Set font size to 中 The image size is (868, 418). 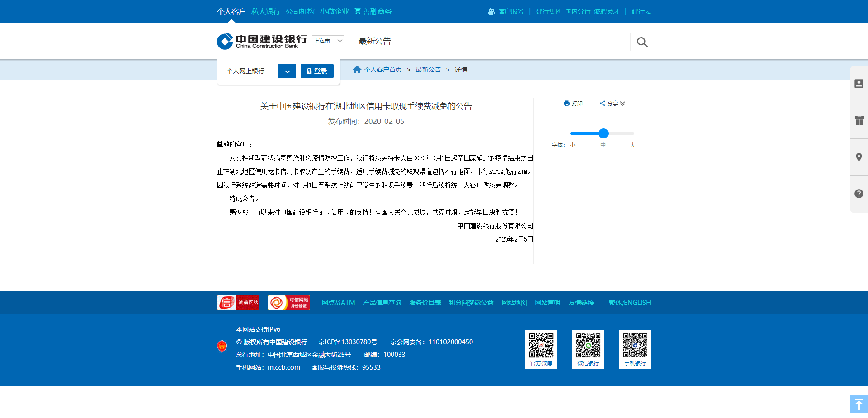[x=603, y=145]
